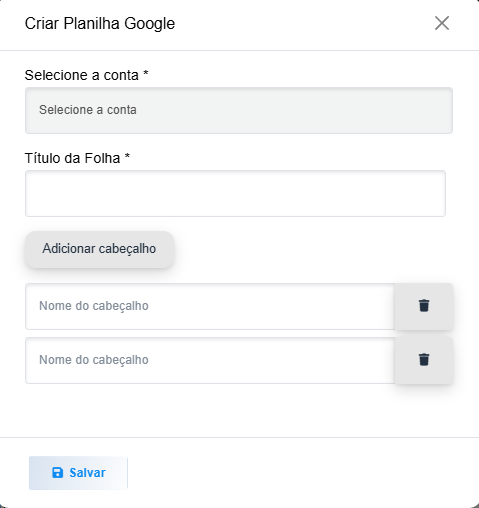
Task: Click the 'Criar Planilha Google' dialog title
Action: click(x=100, y=23)
